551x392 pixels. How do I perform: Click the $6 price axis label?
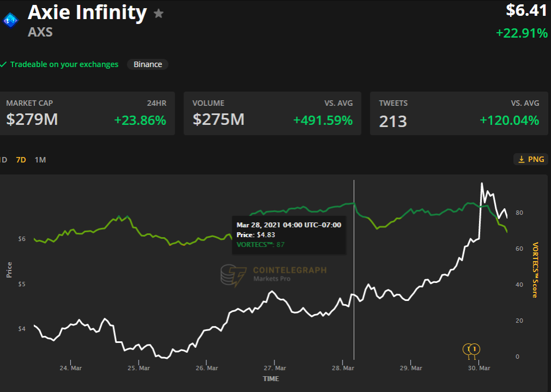[22, 239]
